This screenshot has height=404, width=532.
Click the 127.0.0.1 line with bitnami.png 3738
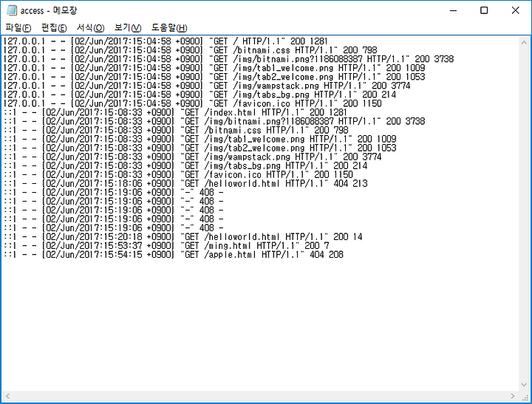pyautogui.click(x=228, y=59)
